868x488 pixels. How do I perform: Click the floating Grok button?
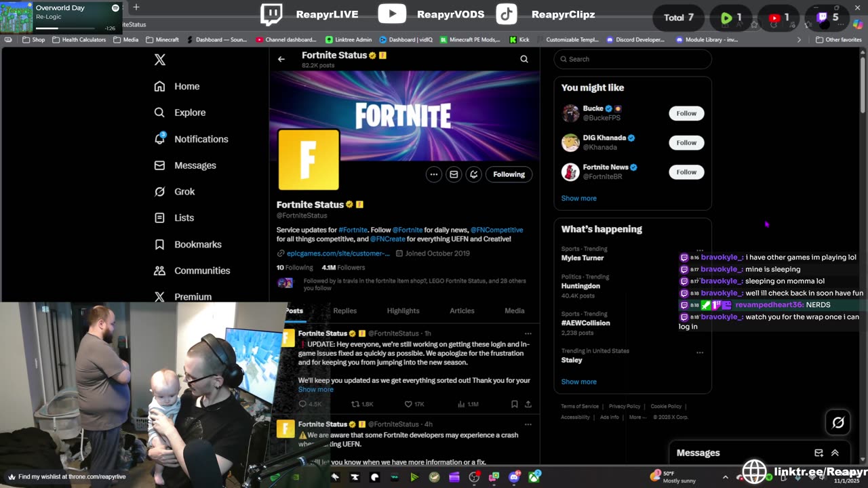click(838, 422)
